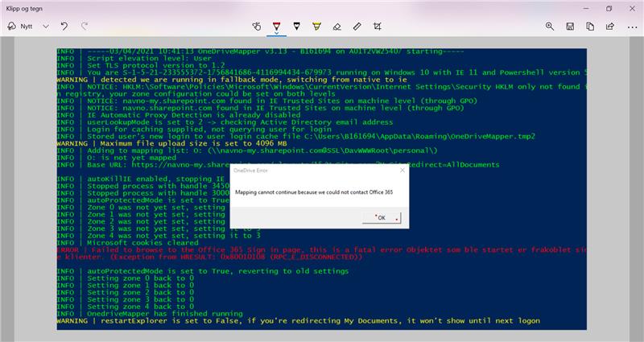Copy the snip to clipboard

click(590, 27)
